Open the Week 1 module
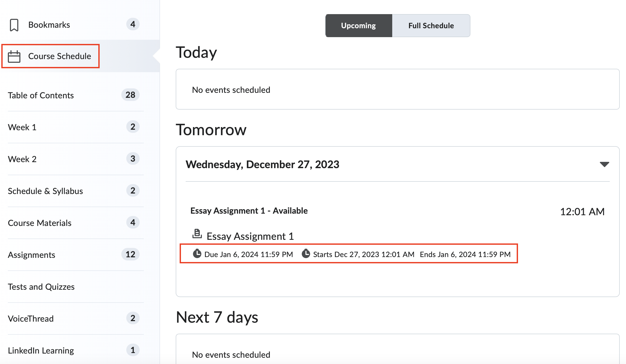This screenshot has height=364, width=626. click(22, 127)
